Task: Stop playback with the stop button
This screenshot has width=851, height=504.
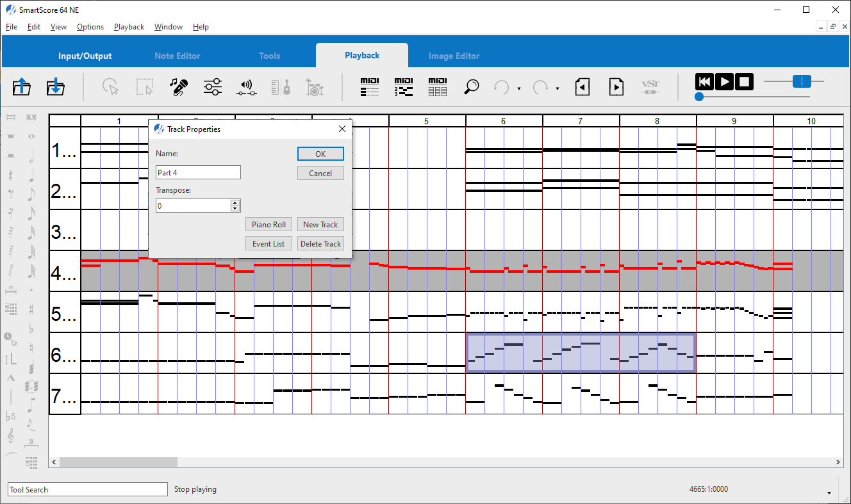Action: (x=744, y=82)
